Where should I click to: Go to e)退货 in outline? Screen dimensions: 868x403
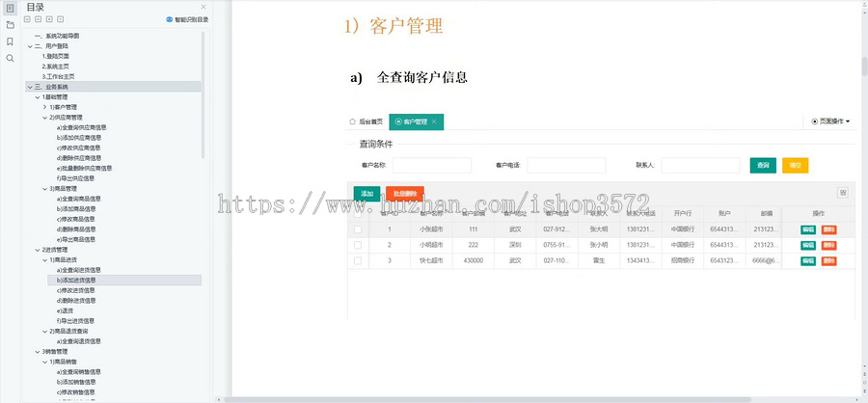(65, 310)
